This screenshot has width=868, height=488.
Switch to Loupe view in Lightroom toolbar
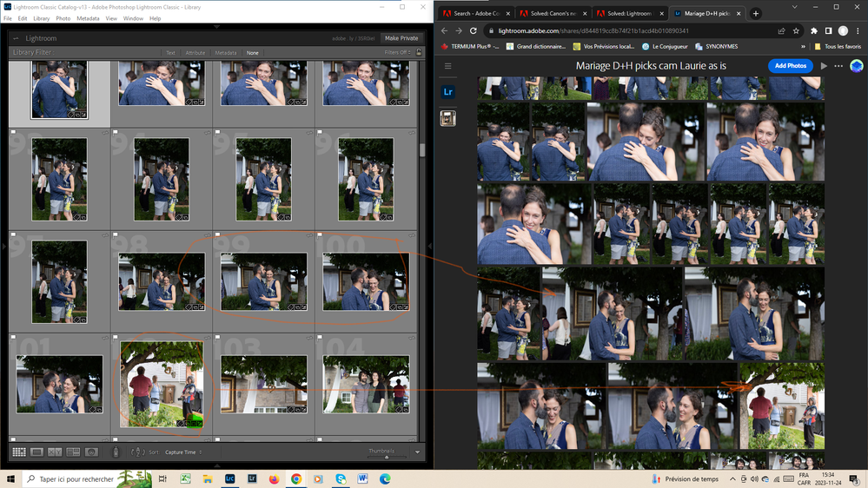pyautogui.click(x=37, y=452)
